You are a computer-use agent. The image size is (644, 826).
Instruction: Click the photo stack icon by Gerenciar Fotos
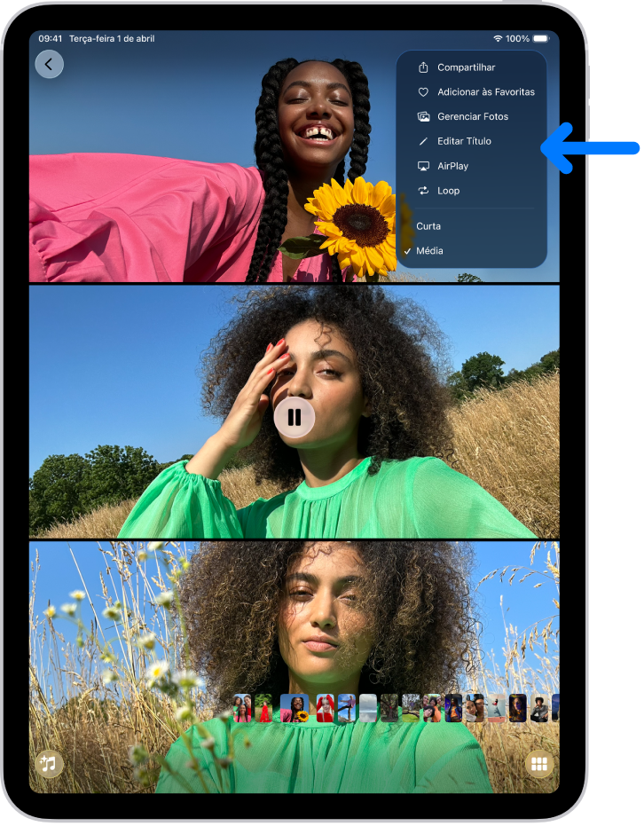tap(423, 116)
